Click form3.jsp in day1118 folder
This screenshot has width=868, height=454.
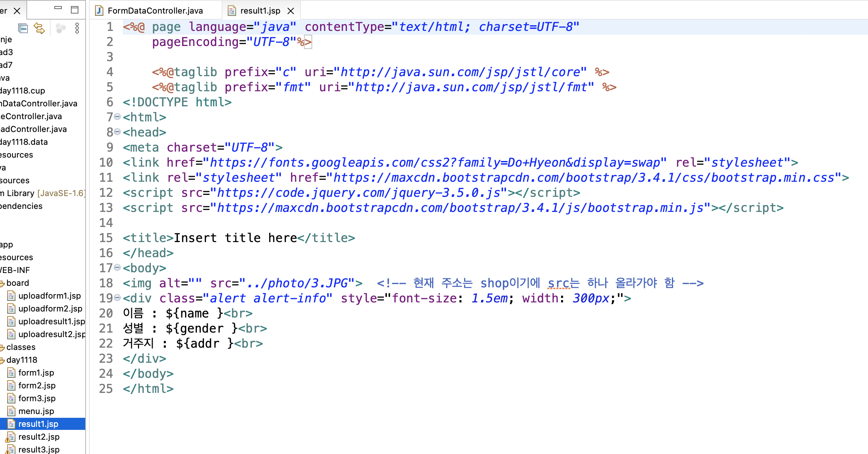pos(37,398)
